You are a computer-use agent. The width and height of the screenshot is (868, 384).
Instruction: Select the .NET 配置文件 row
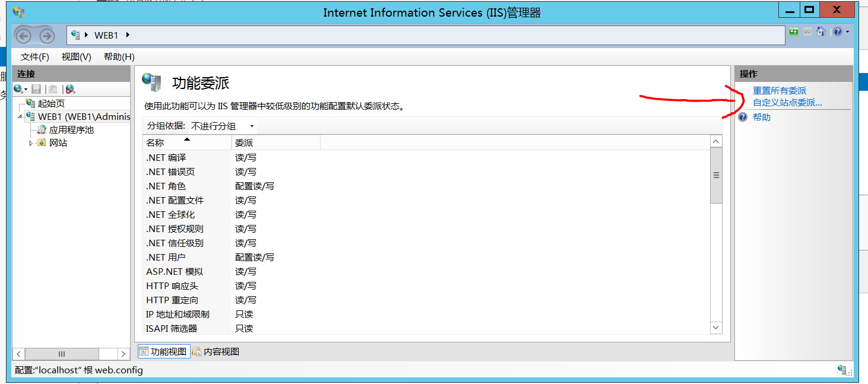(x=426, y=200)
